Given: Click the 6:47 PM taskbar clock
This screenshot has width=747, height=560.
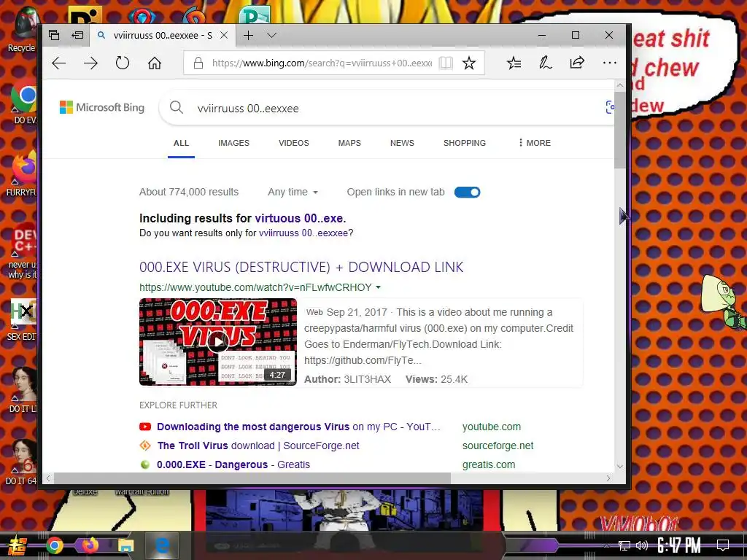Looking at the screenshot, I should click(x=679, y=545).
